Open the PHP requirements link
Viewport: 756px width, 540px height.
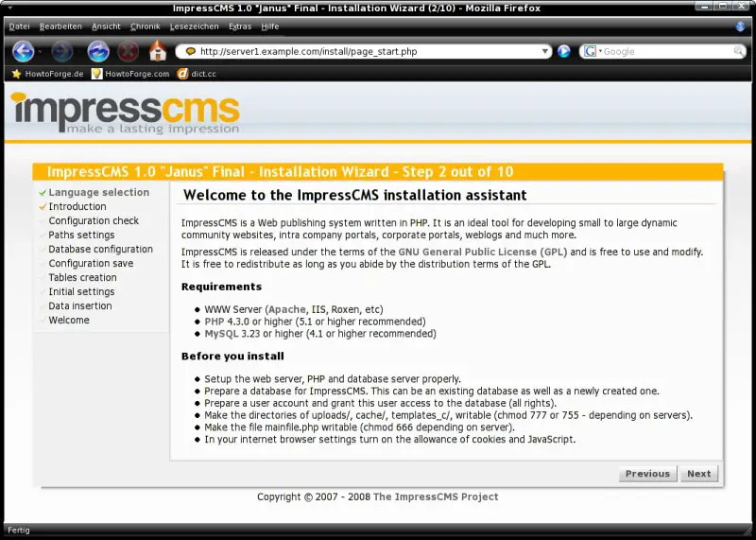[215, 322]
